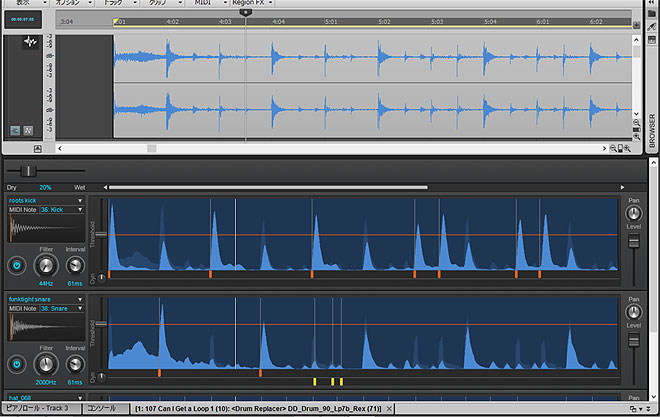Click the first orange kick trigger marker

click(x=109, y=274)
